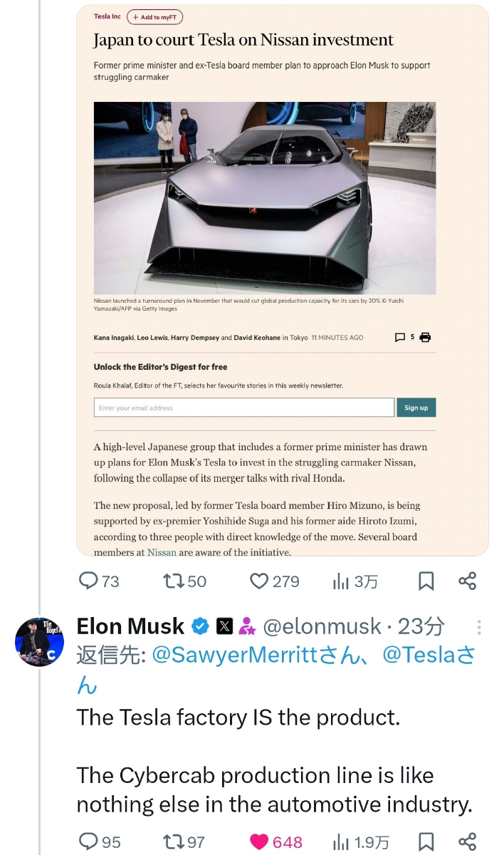Open more options menu on Elon's tweet

(x=479, y=627)
